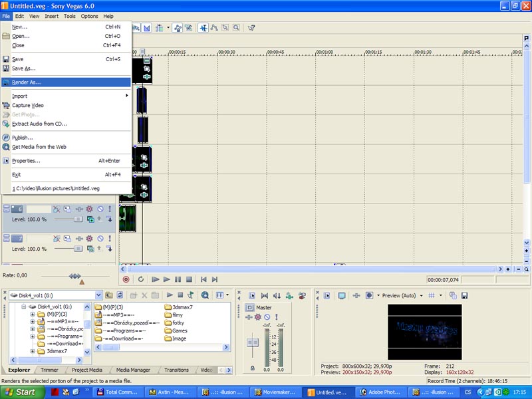The height and width of the screenshot is (399, 532).
Task: Expand the 3dsmax7 tree folder
Action: pos(33,351)
